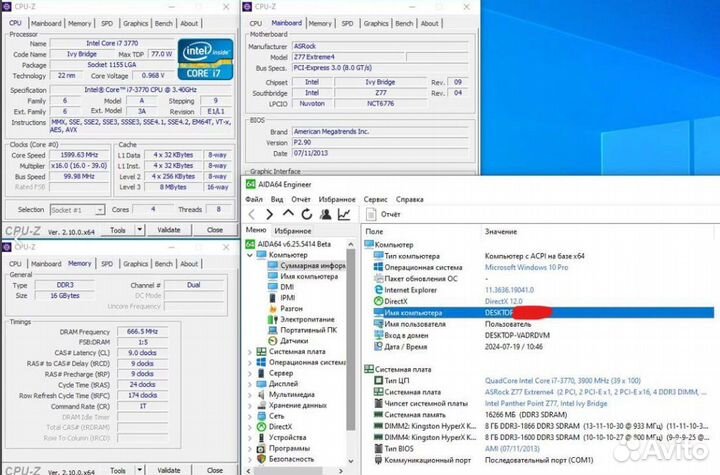Select Разгон overclock item in tree

coord(291,310)
